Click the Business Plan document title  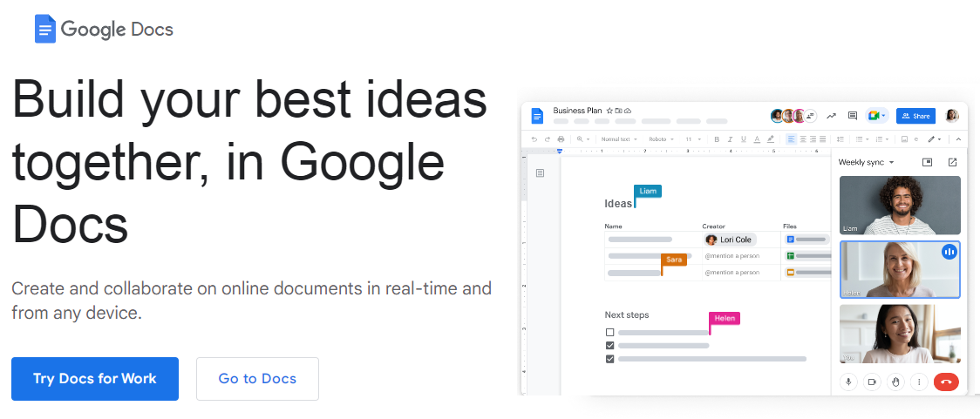pos(577,111)
